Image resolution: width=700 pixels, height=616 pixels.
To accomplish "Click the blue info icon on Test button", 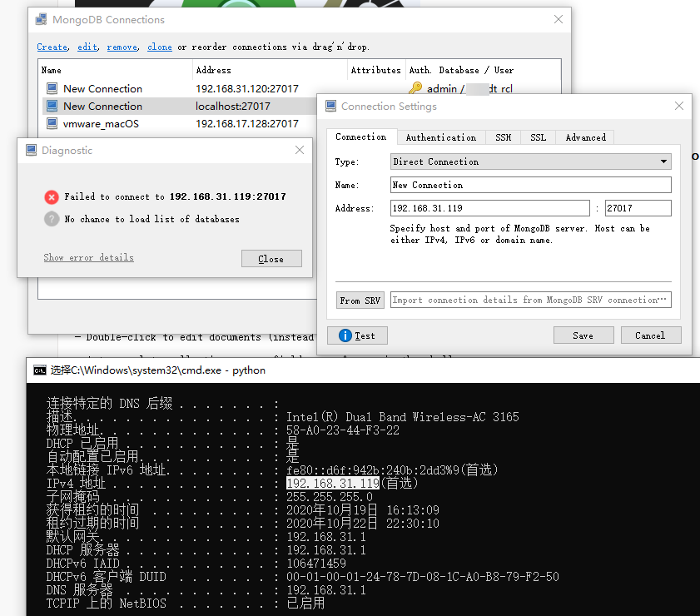I will pyautogui.click(x=345, y=335).
